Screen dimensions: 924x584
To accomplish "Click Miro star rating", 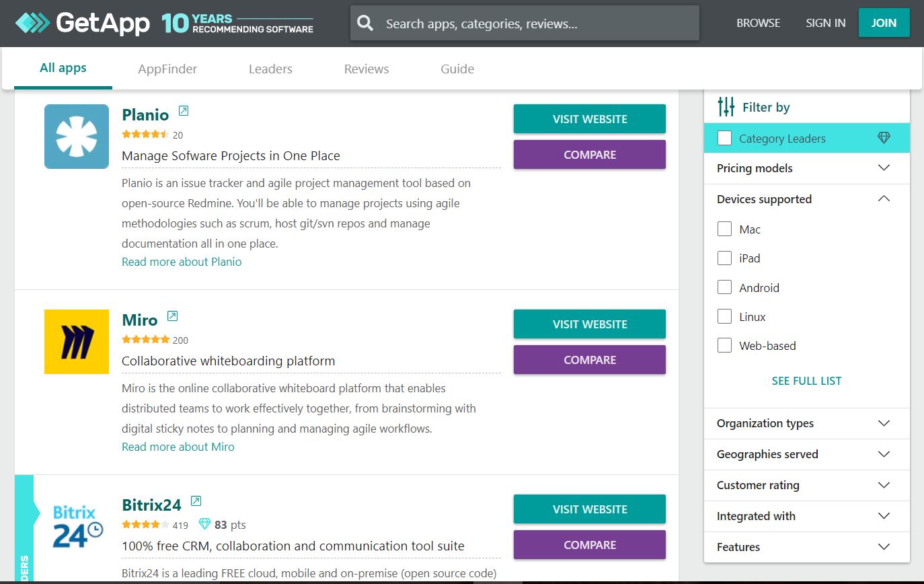I will tap(145, 340).
